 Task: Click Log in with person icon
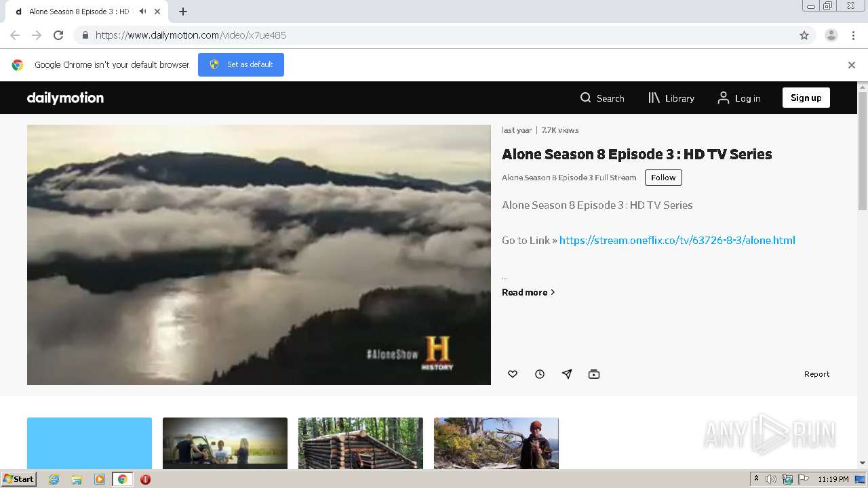(739, 98)
